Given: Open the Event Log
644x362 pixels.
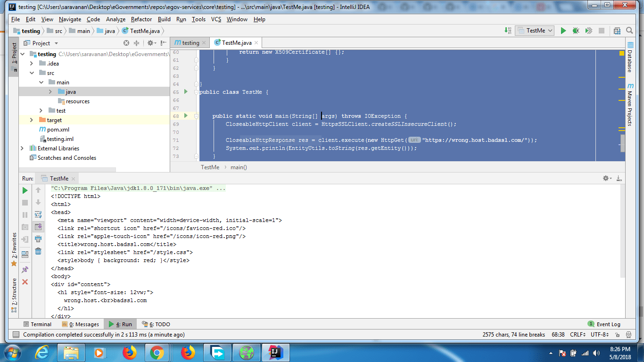Looking at the screenshot, I should pos(604,324).
